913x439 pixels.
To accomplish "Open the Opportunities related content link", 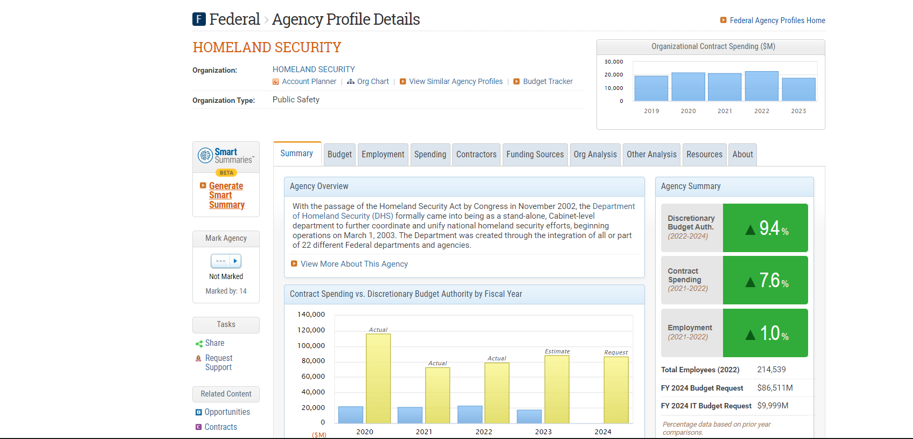I will (227, 412).
